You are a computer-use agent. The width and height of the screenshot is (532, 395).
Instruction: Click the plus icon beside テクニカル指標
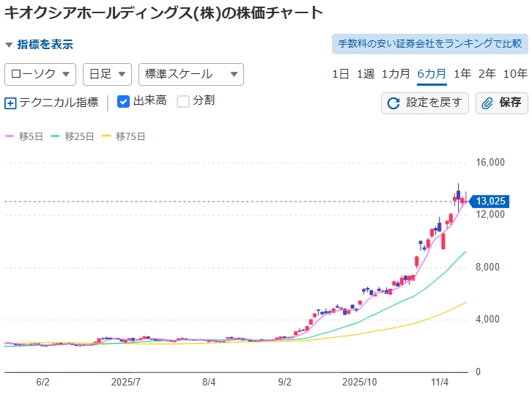point(10,103)
